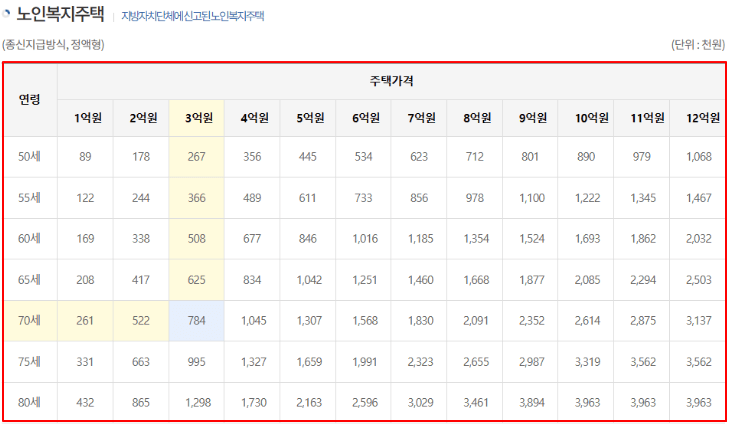The width and height of the screenshot is (730, 429).
Task: Select the 80세 row label
Action: click(x=30, y=402)
